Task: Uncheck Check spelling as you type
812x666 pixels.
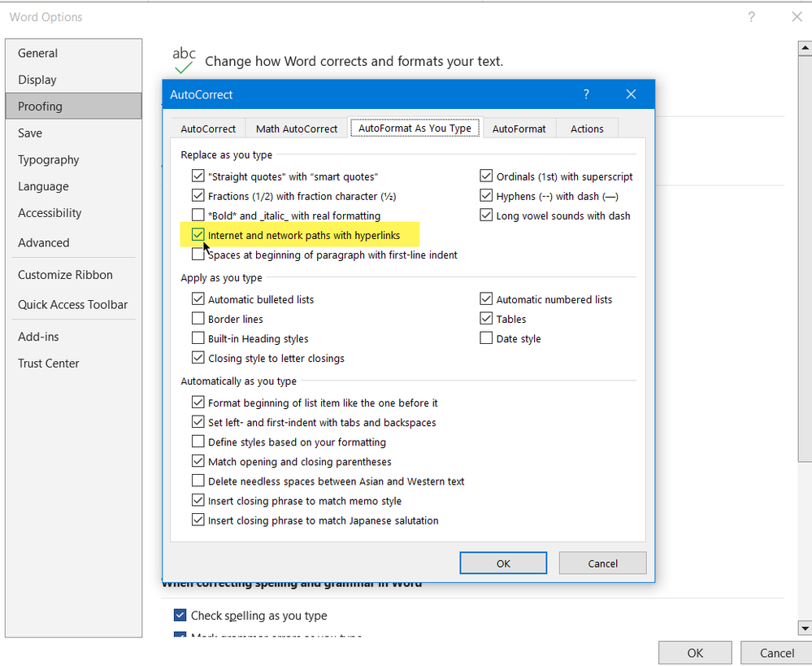Action: 180,616
